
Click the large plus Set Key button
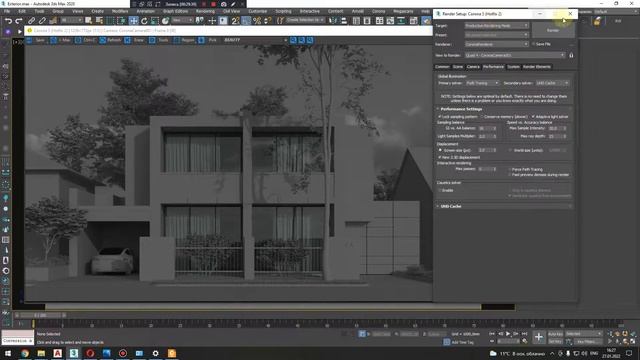[x=539, y=337]
